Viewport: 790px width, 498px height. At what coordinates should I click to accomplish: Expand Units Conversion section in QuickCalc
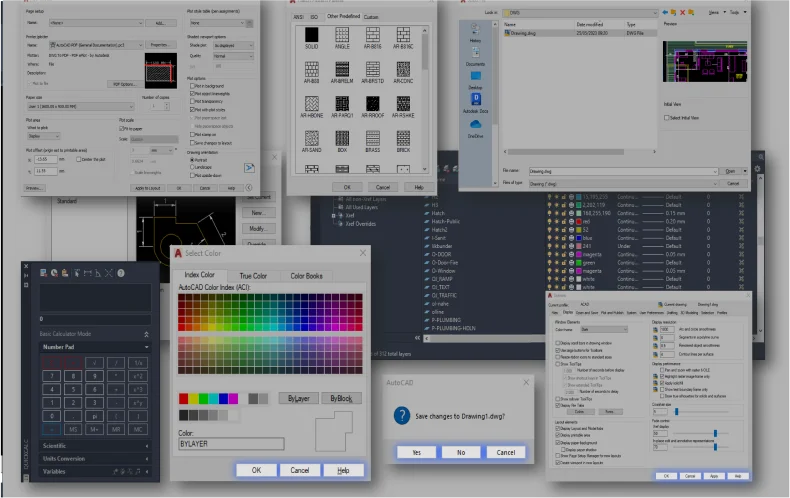[x=94, y=459]
